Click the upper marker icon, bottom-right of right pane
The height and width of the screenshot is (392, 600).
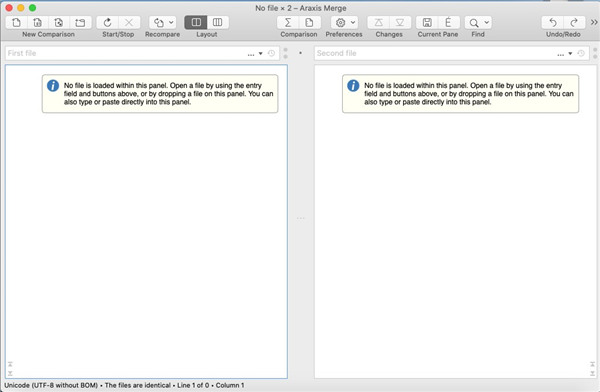[x=592, y=364]
